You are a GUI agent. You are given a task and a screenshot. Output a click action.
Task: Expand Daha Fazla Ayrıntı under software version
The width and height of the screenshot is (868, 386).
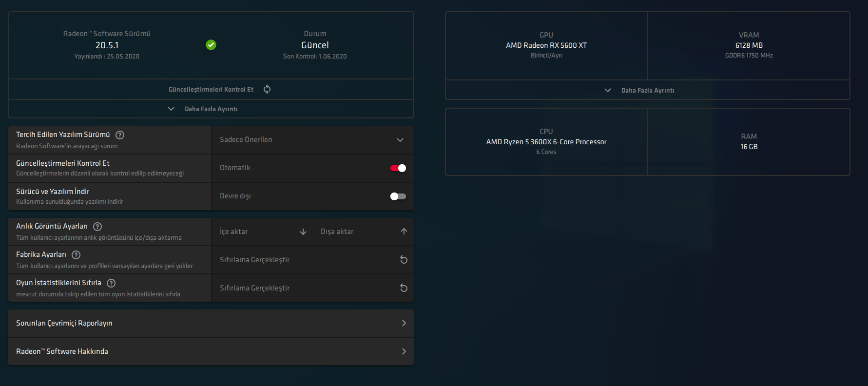point(211,109)
